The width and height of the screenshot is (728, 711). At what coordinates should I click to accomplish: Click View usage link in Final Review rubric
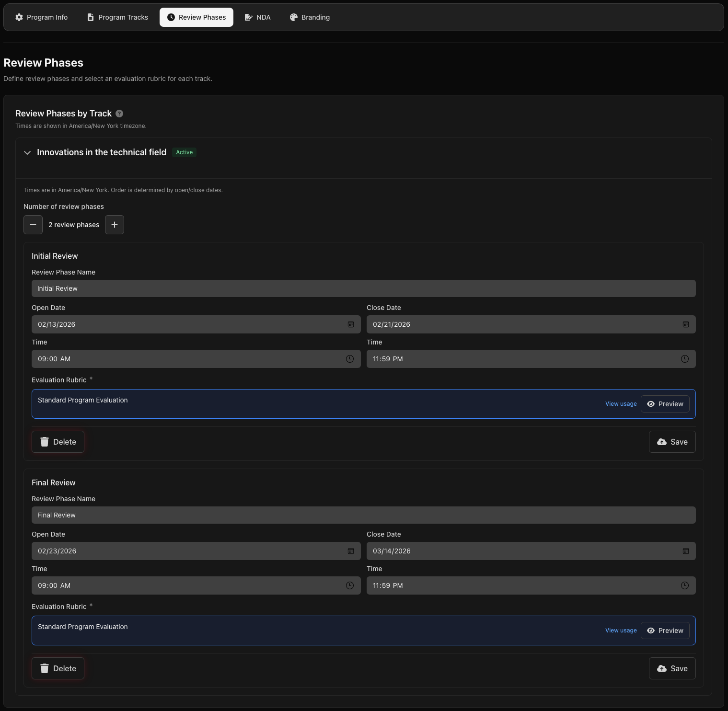click(621, 631)
